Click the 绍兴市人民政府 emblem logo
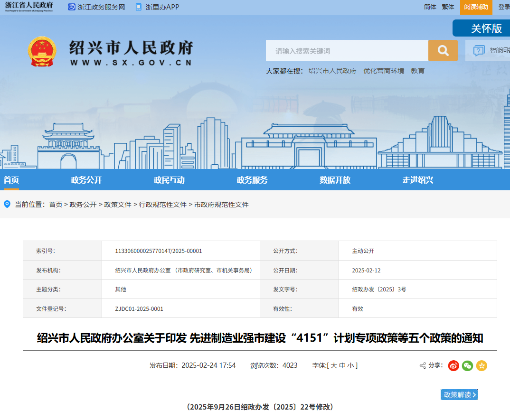The height and width of the screenshot is (420, 510). 43,50
